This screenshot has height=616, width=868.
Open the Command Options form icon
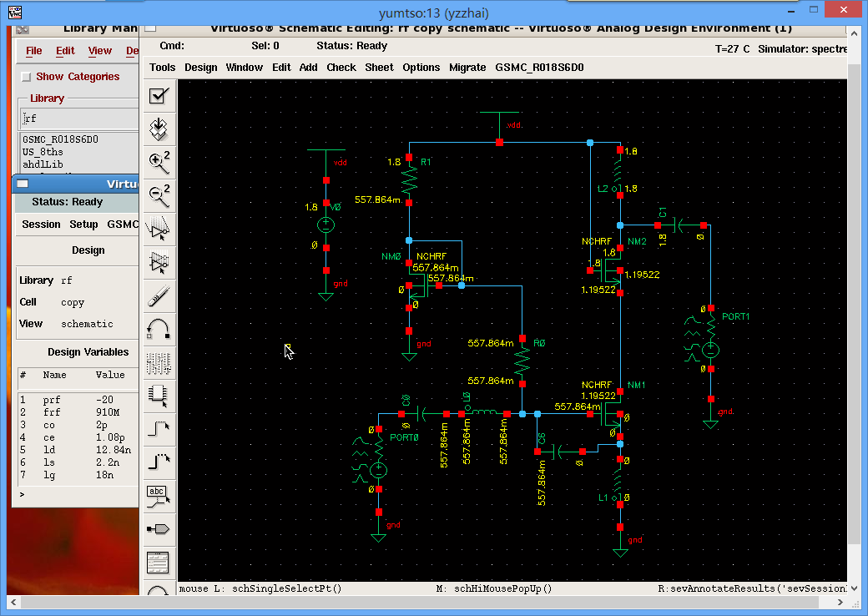(x=159, y=563)
